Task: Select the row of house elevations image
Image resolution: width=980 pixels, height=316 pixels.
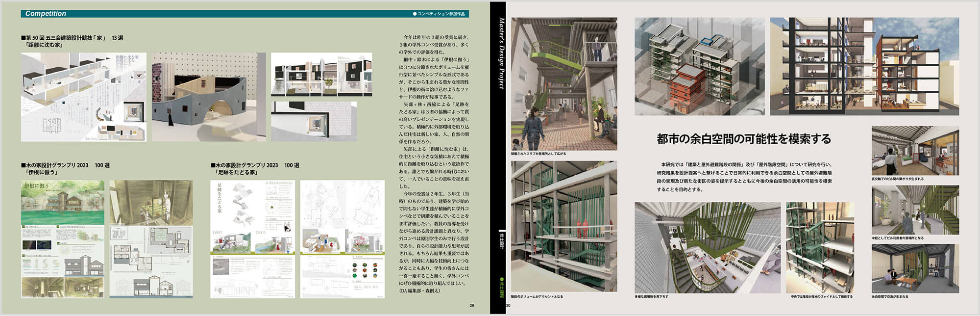Action: (321, 75)
